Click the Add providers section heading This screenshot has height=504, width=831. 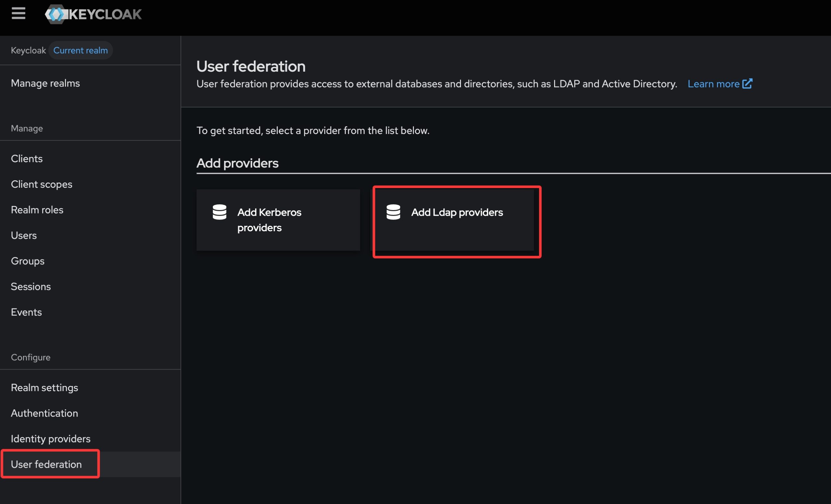tap(237, 163)
